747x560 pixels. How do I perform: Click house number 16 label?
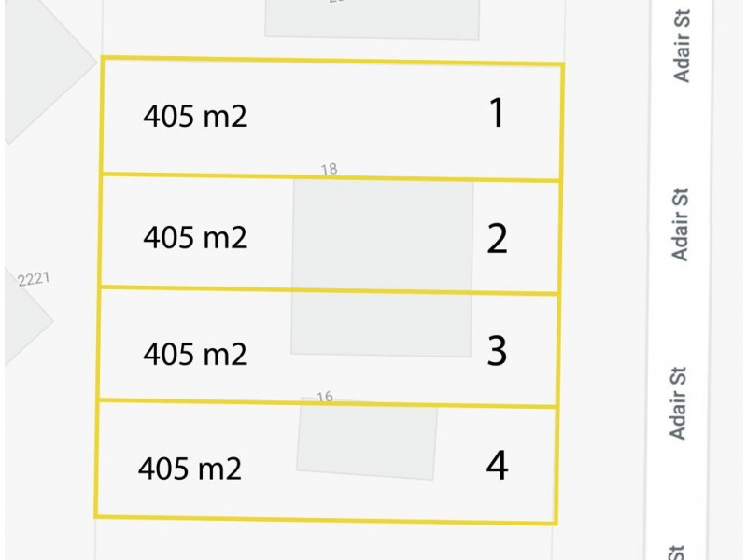click(324, 398)
